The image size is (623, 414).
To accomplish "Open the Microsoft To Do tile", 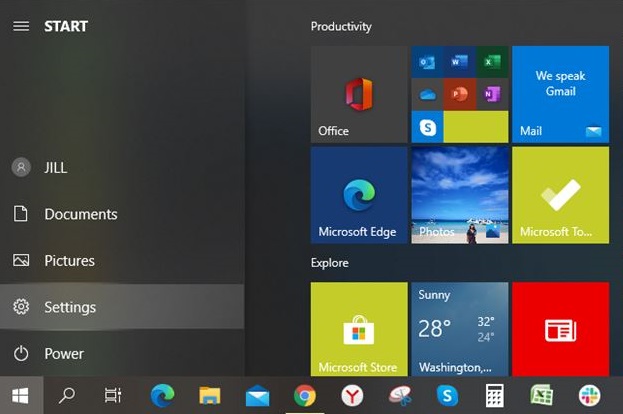I will point(560,195).
